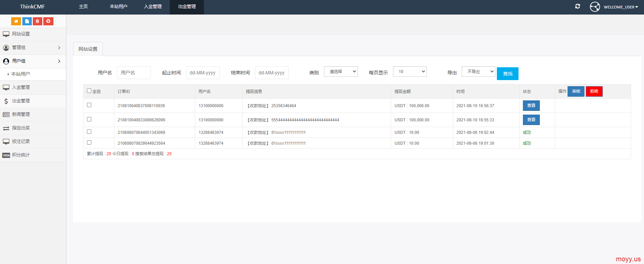Click the red 拒绝 reject button
Image resolution: width=644 pixels, height=264 pixels.
click(x=594, y=91)
